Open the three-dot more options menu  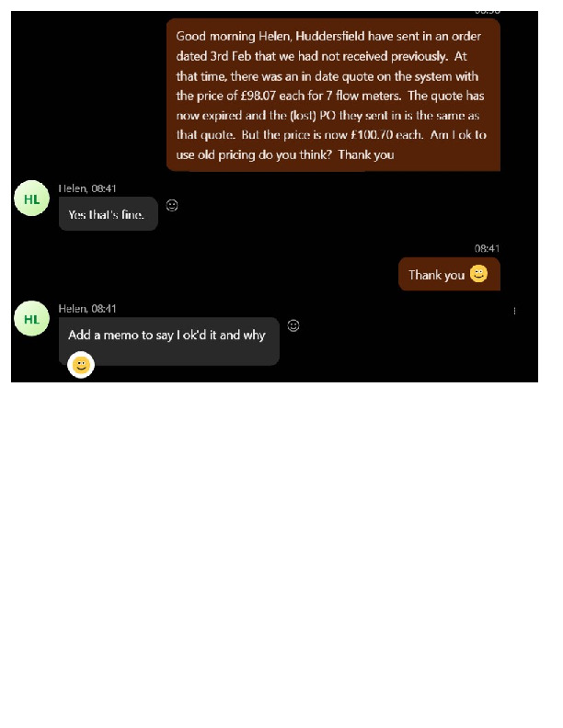pyautogui.click(x=514, y=311)
